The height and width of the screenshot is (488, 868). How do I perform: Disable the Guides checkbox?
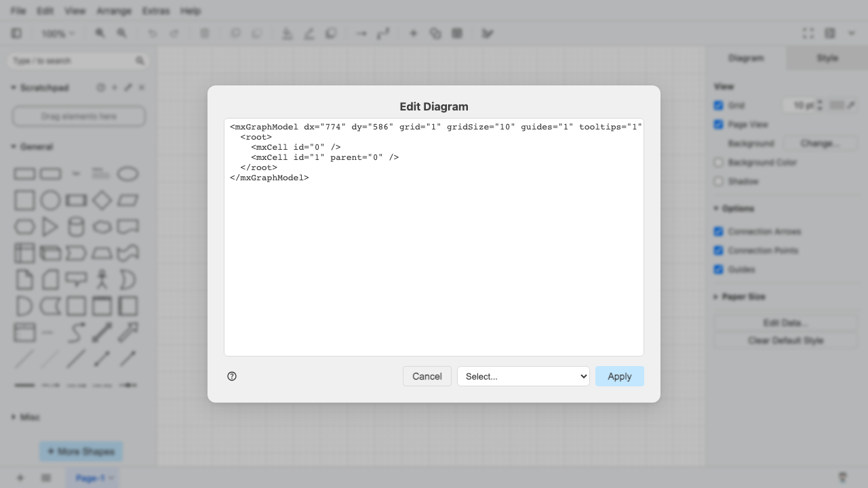click(719, 270)
